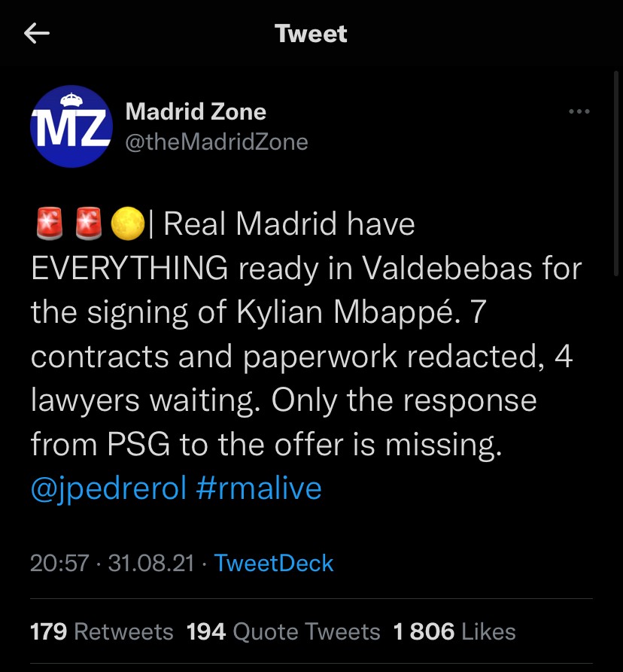Visit the @theMadridZone handle
The image size is (623, 672).
(216, 142)
